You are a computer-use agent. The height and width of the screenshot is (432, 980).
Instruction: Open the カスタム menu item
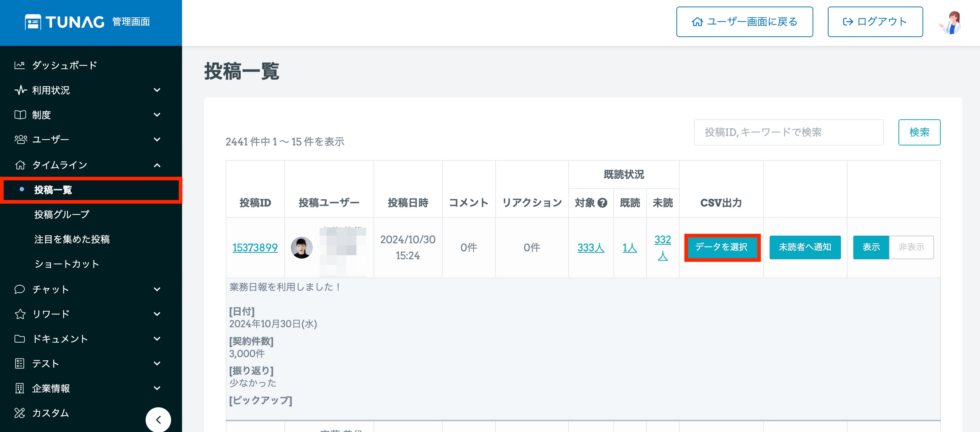51,413
